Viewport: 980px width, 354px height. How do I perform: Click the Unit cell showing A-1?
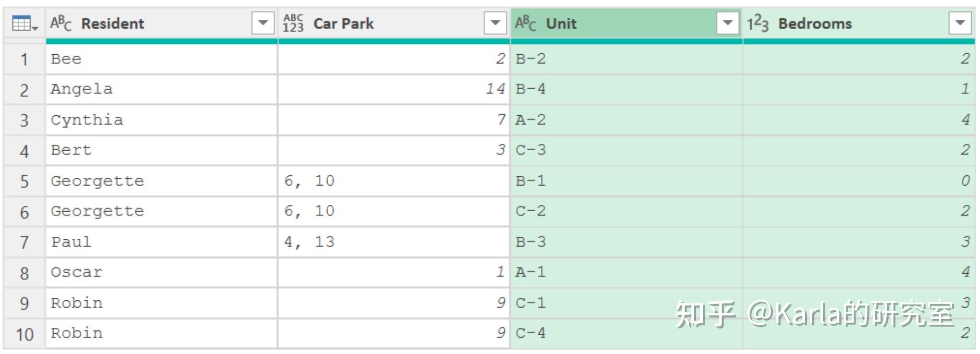626,273
